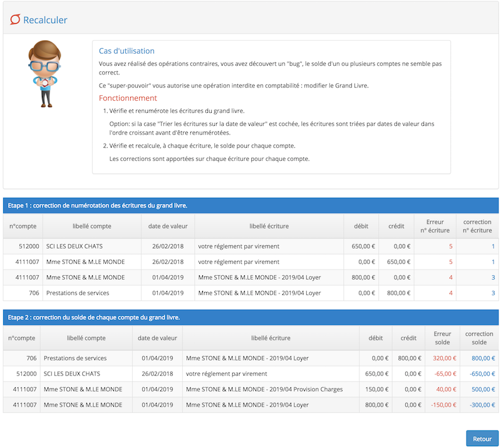Image resolution: width=501 pixels, height=448 pixels.
Task: Select the Cas d'utilisation heading
Action: pyautogui.click(x=127, y=51)
